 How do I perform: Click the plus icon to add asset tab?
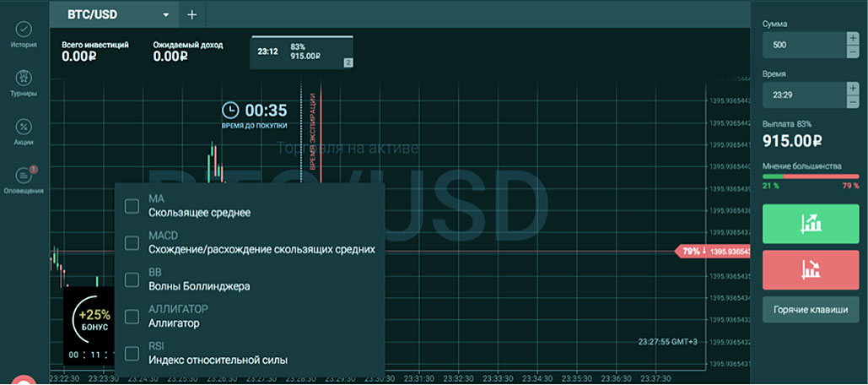[191, 14]
